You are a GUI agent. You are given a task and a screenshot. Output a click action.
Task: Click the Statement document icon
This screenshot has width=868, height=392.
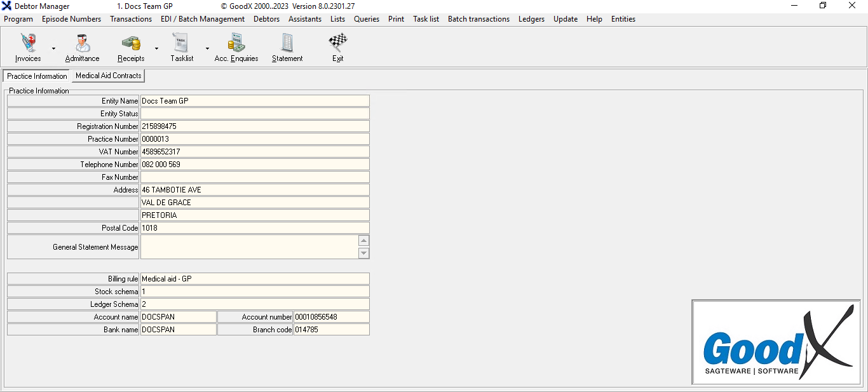(287, 44)
